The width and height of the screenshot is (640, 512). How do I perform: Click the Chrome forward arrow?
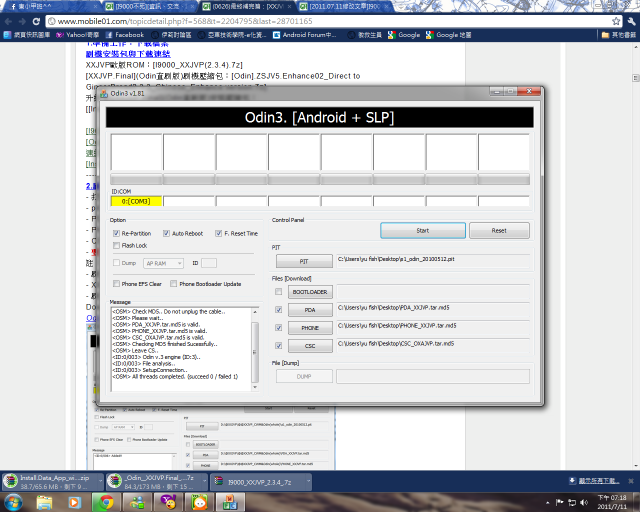point(22,21)
